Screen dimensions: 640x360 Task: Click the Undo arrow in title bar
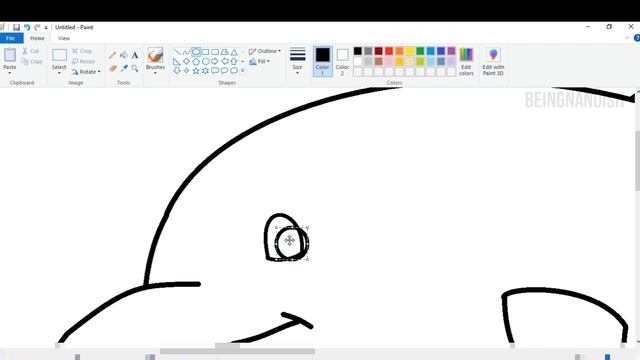[27, 27]
